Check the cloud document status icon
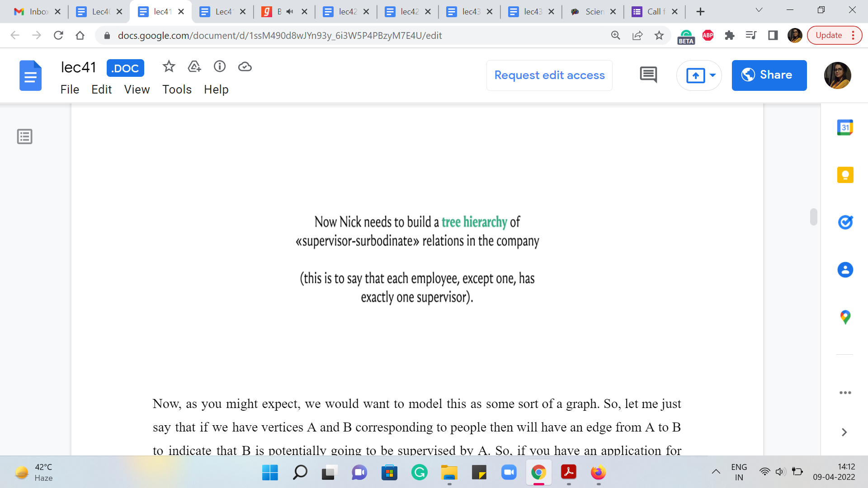The width and height of the screenshot is (868, 488). pyautogui.click(x=245, y=67)
